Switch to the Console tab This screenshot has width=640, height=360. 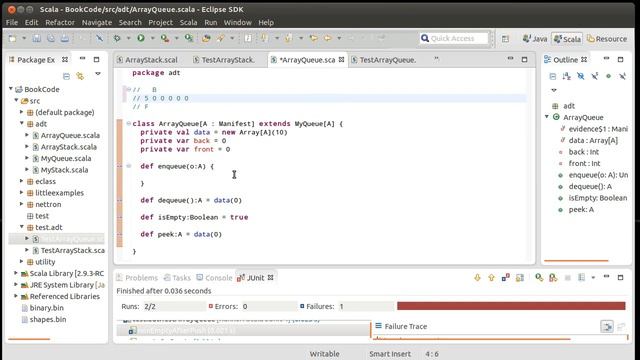[x=214, y=278]
